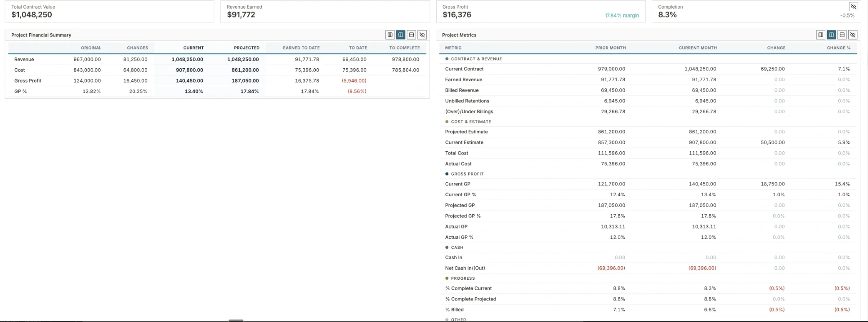Screen dimensions: 868x322
Task: Select the Current Estimate metric
Action: point(464,142)
